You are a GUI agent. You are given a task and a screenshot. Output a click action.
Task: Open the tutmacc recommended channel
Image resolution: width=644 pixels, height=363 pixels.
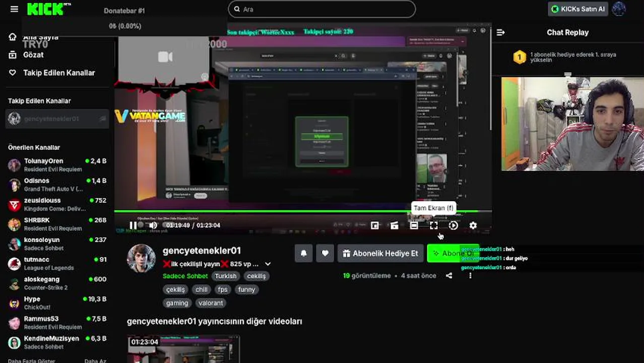tap(57, 263)
